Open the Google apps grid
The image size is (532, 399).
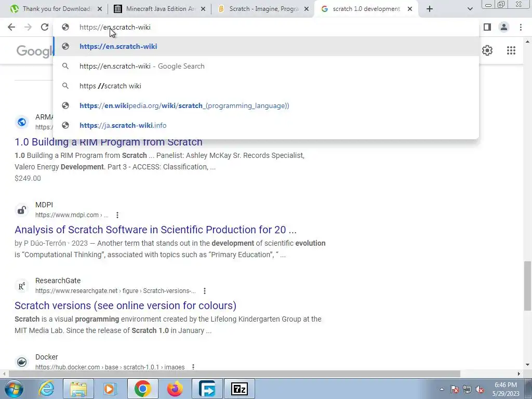pyautogui.click(x=511, y=50)
